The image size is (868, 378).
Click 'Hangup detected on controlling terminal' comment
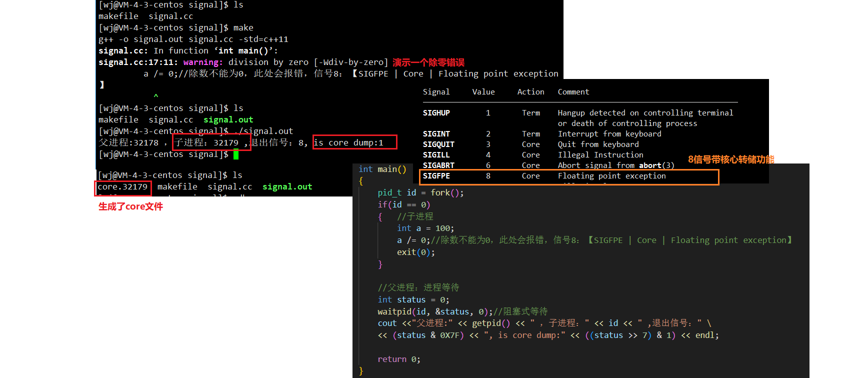645,113
